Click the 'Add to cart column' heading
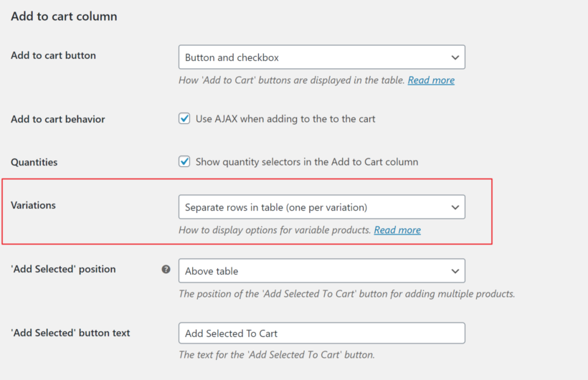588x380 pixels. [x=64, y=16]
